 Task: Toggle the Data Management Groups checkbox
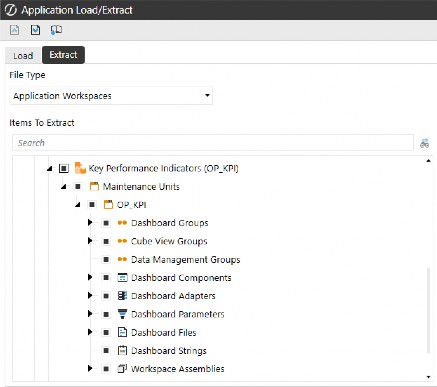(x=106, y=259)
